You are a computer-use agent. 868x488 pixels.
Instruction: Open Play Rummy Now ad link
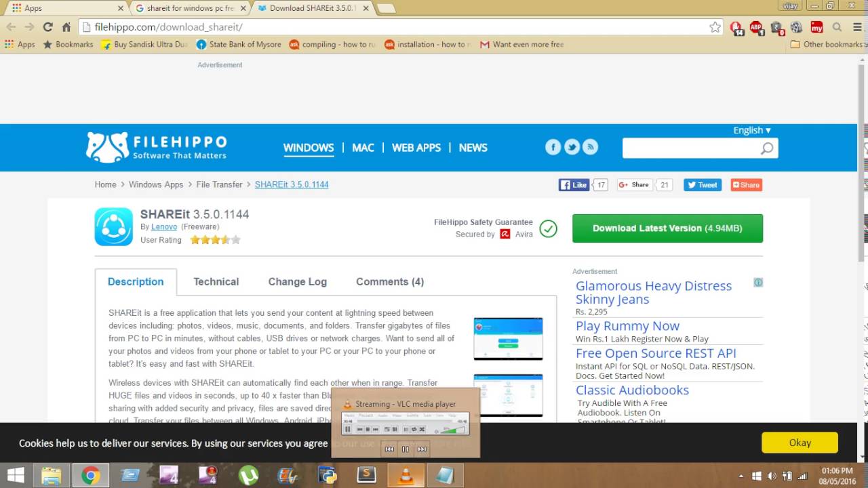coord(627,326)
